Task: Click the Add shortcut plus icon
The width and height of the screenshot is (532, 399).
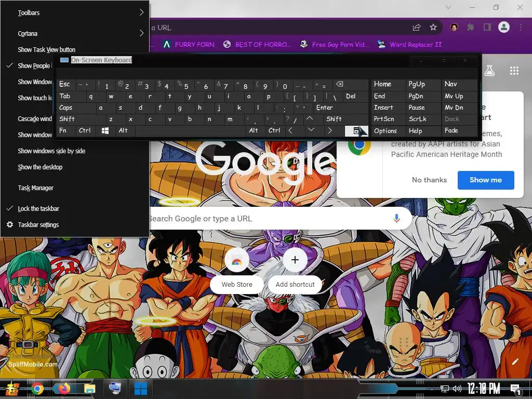Action: (295, 260)
